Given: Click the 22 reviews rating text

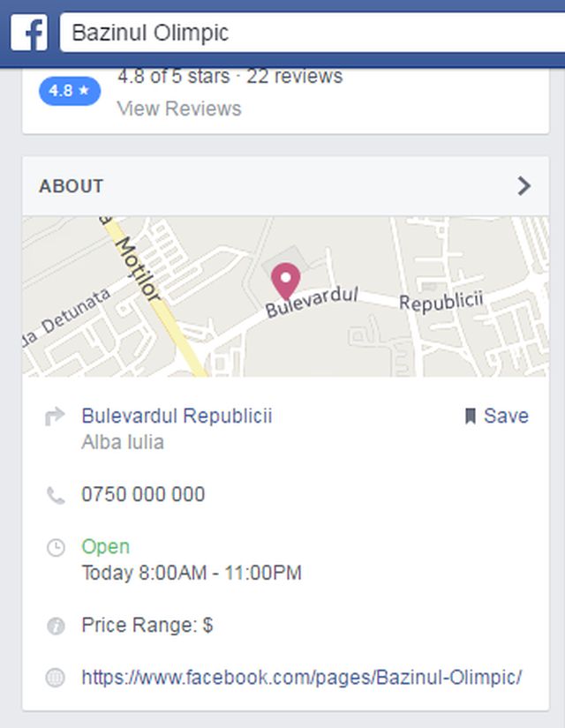Looking at the screenshot, I should pos(295,76).
